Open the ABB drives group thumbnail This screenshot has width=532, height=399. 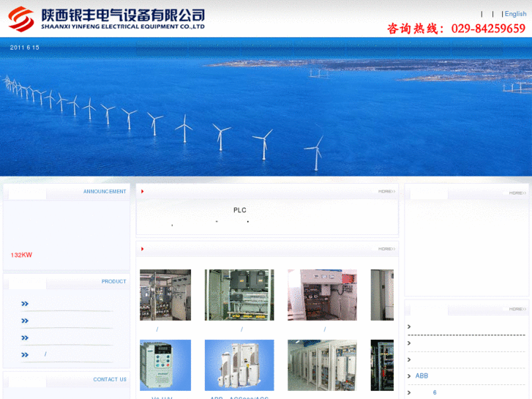239,365
